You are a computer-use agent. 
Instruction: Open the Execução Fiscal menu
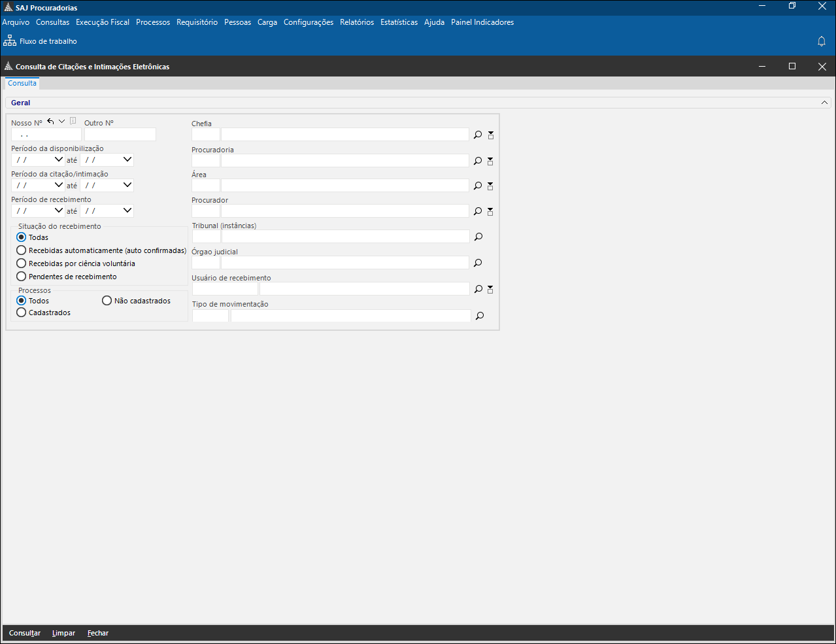103,22
